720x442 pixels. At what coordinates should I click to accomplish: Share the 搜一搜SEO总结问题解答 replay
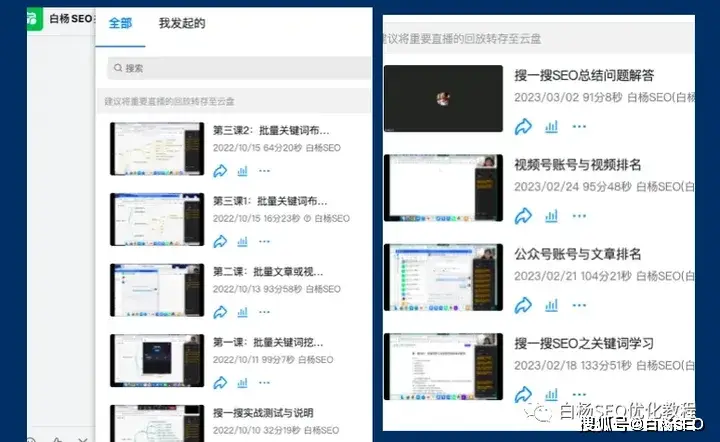pyautogui.click(x=523, y=127)
